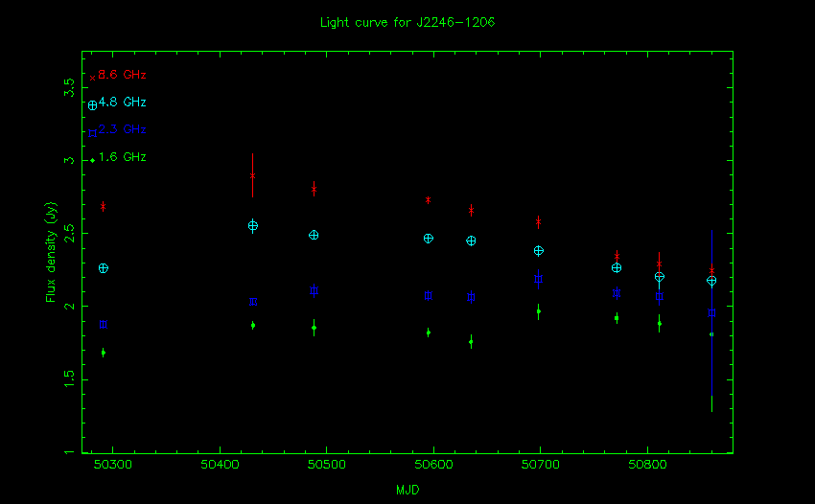This screenshot has height=504, width=815.
Task: Pick the last red 8.6 GHz cross near MJD 50860
Action: coord(711,271)
